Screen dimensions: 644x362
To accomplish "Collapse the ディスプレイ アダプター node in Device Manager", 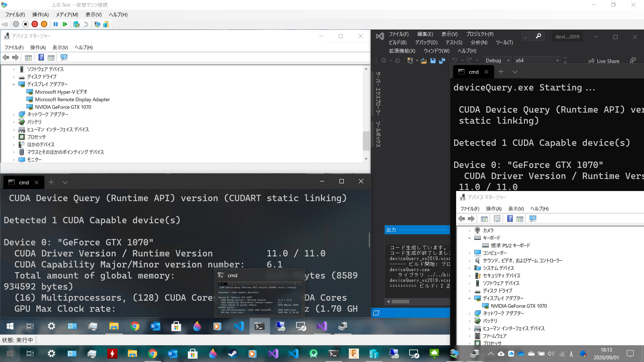I will (13, 84).
